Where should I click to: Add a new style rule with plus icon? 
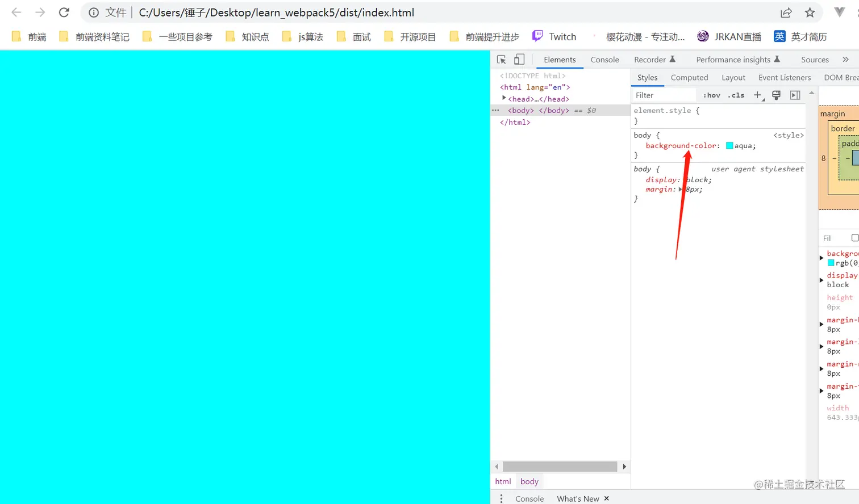coord(758,95)
